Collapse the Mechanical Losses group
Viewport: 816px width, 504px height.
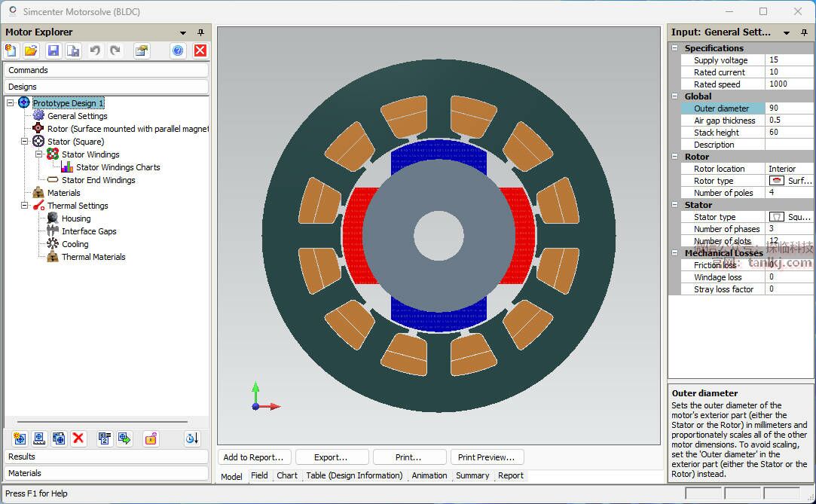(x=674, y=253)
